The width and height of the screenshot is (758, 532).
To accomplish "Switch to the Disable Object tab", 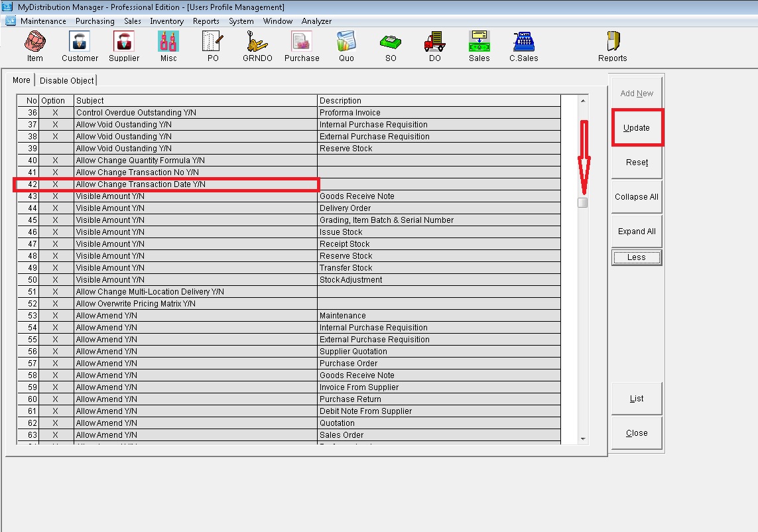I will point(66,80).
